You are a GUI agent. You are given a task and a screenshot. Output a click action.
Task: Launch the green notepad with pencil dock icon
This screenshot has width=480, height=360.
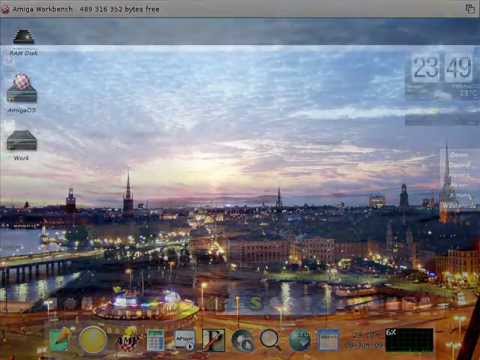coord(61,339)
